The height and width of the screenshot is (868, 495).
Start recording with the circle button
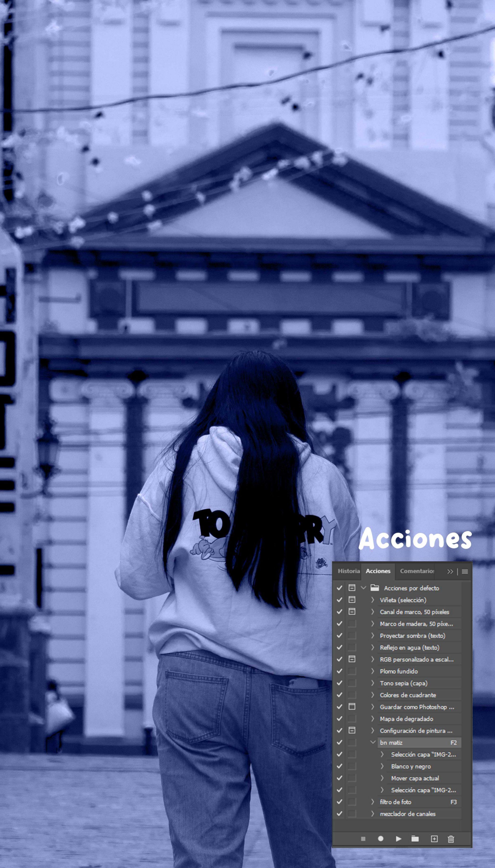pyautogui.click(x=380, y=839)
